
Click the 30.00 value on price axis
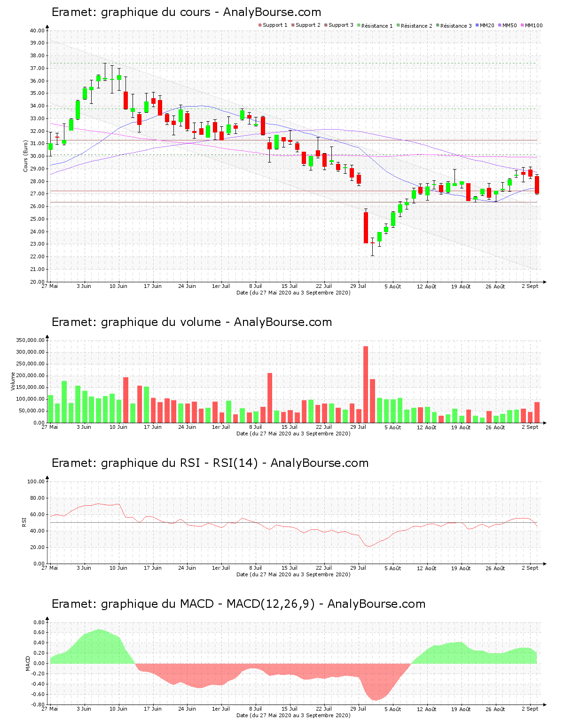click(x=37, y=156)
